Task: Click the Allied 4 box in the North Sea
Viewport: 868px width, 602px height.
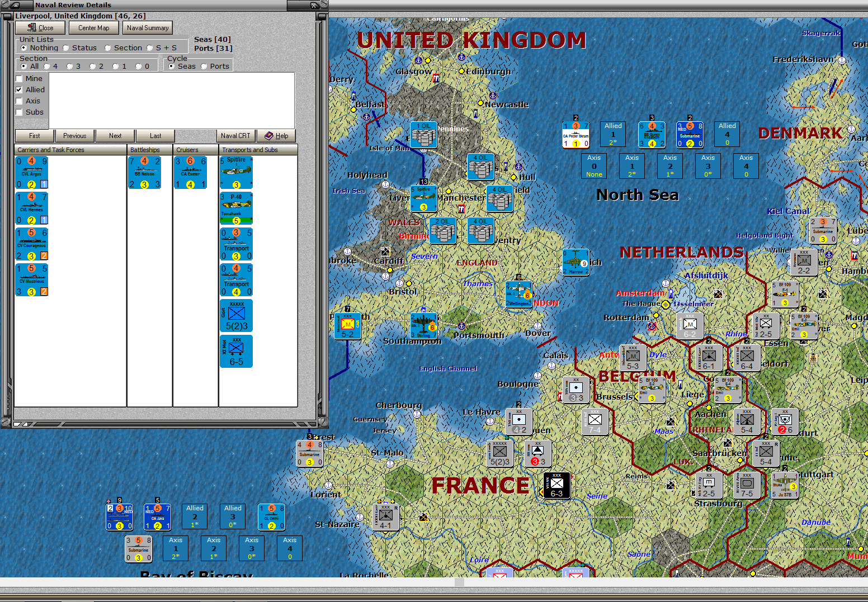Action: (x=728, y=135)
